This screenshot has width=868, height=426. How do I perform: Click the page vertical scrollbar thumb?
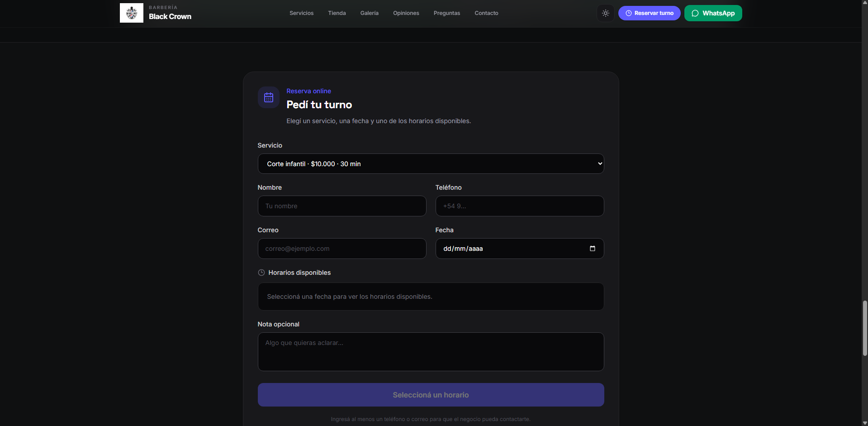click(x=865, y=328)
